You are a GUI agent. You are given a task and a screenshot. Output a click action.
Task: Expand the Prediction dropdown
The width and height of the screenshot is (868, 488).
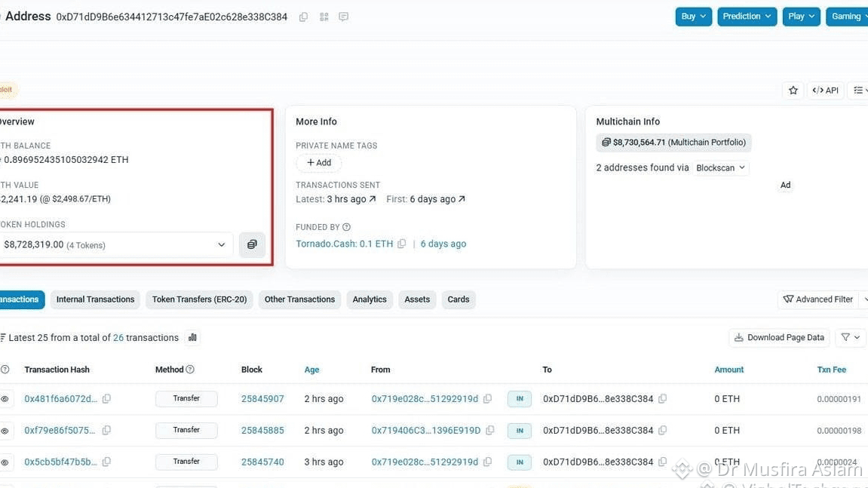(x=747, y=17)
